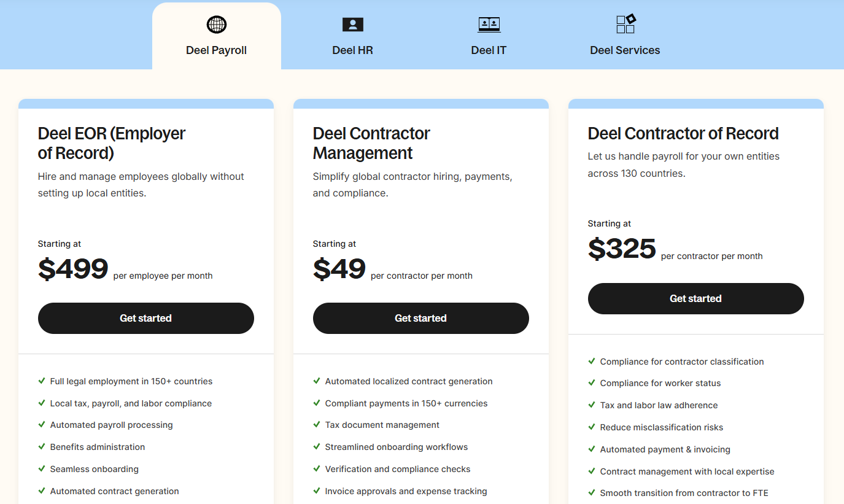844x504 pixels.
Task: Select the Deel Payroll tab
Action: coord(216,50)
